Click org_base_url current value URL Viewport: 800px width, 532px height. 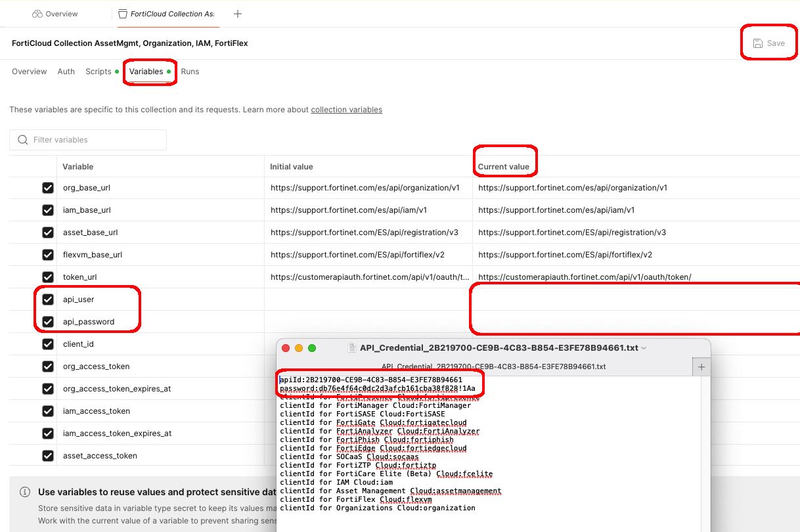573,188
